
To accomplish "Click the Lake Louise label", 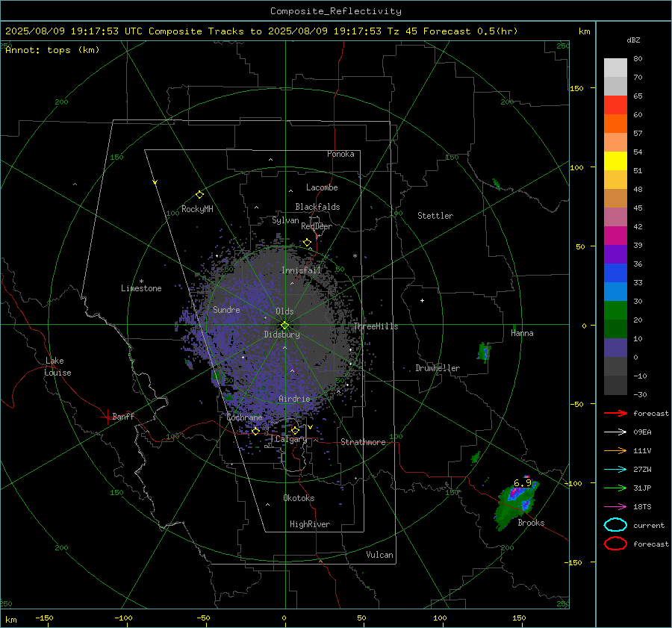I will point(57,367).
